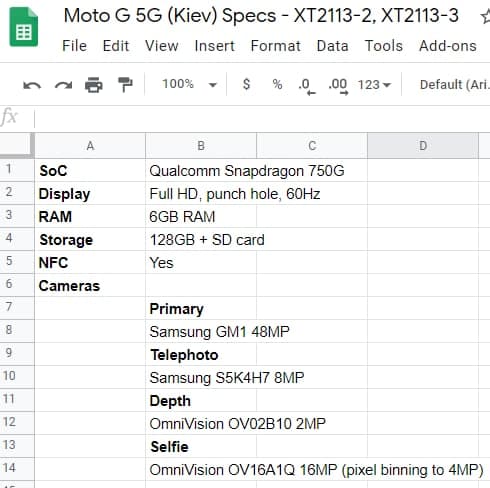This screenshot has width=490, height=488.
Task: Open the Insert menu
Action: [x=215, y=46]
